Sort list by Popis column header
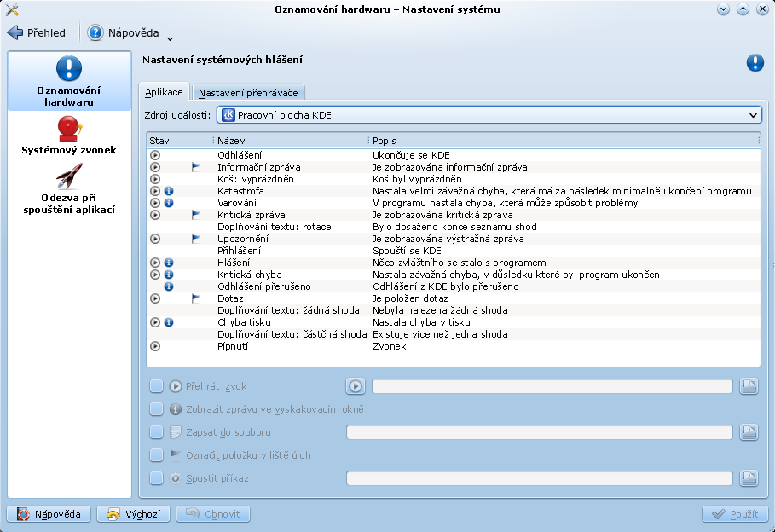The height and width of the screenshot is (532, 775). [564, 141]
